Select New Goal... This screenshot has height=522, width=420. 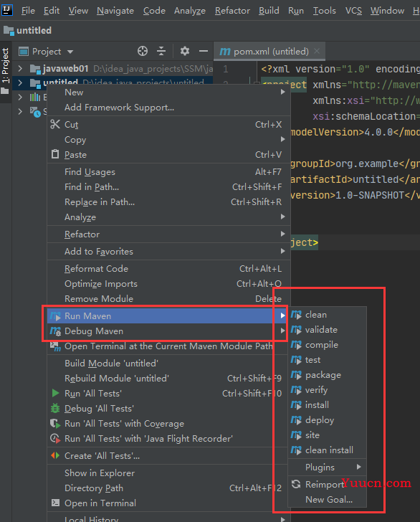pyautogui.click(x=327, y=499)
